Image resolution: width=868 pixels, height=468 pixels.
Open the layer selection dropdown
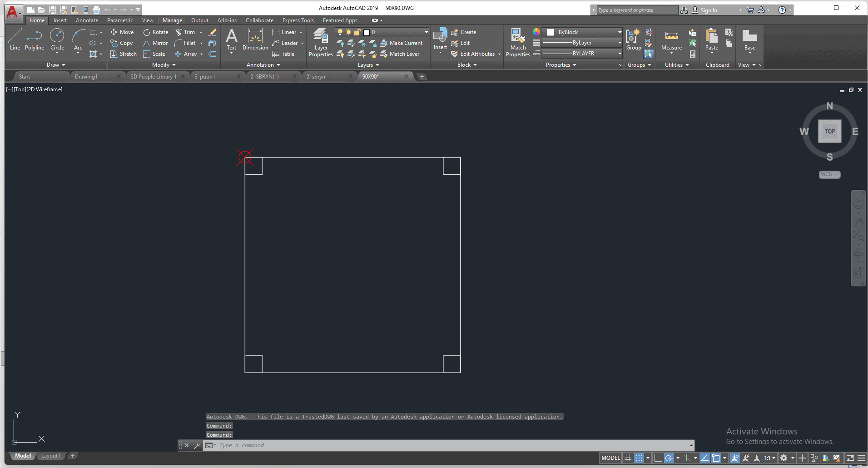point(426,32)
